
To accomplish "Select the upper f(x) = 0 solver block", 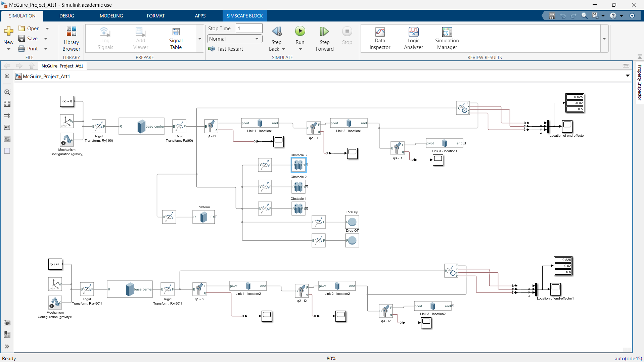I will (x=67, y=101).
